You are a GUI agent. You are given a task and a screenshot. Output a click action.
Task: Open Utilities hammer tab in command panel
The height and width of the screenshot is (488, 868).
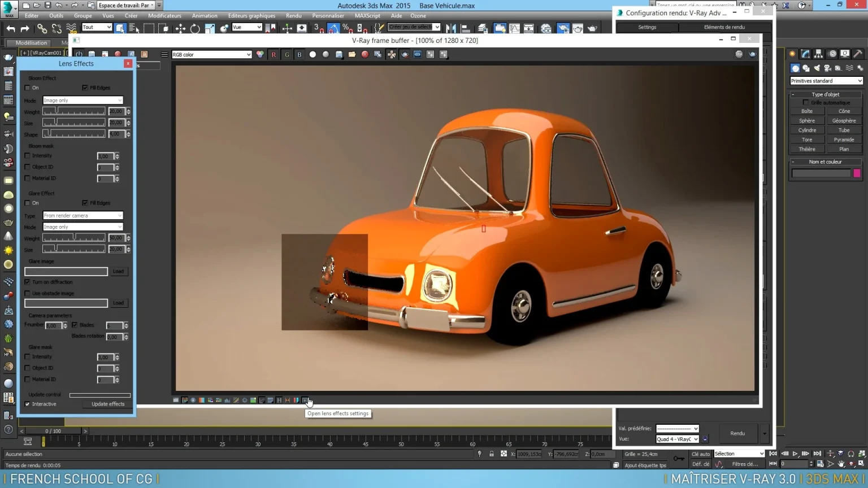point(858,54)
